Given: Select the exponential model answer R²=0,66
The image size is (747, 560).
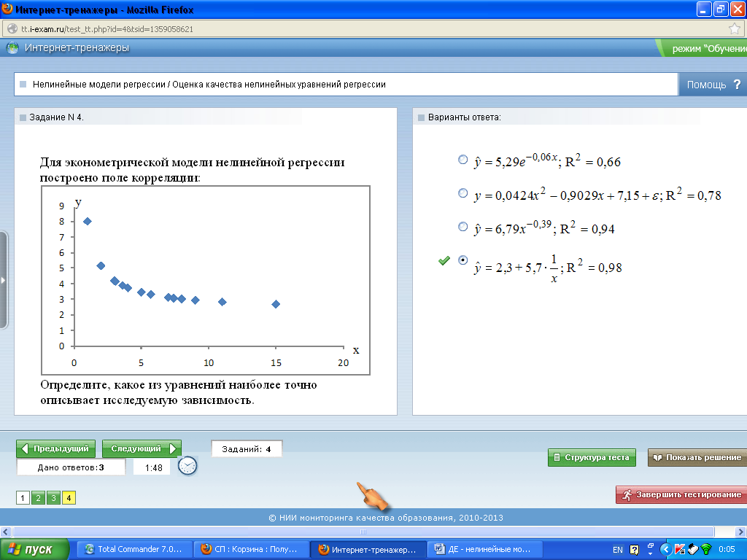Looking at the screenshot, I should coord(462,160).
